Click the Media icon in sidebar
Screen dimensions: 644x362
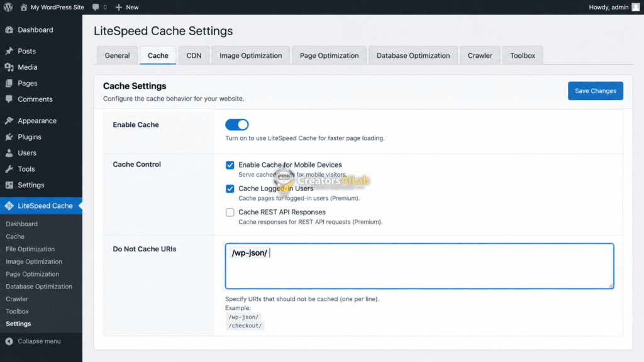point(9,67)
